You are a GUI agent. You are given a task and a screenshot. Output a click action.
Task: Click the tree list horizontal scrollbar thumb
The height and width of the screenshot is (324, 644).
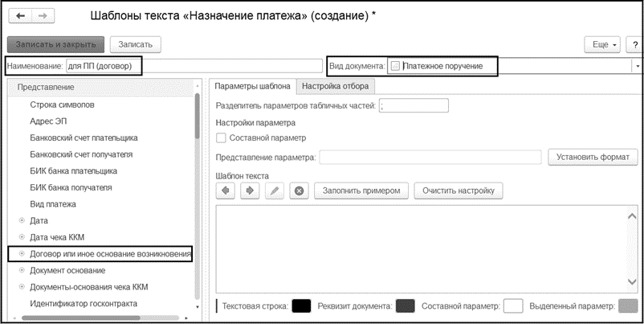pyautogui.click(x=80, y=318)
